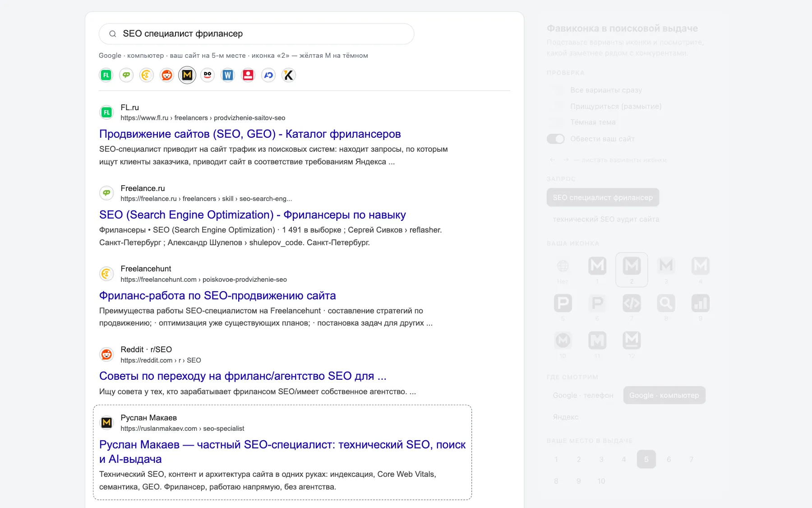Click currently selected position 5
The width and height of the screenshot is (812, 508).
[x=646, y=459]
